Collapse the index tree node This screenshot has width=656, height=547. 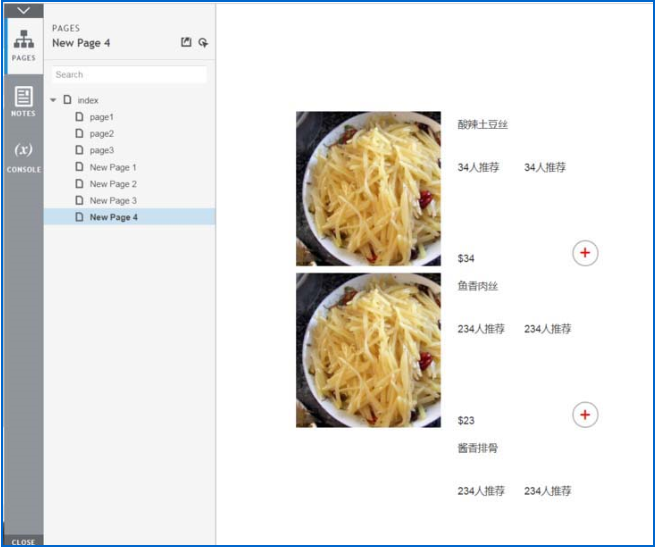[x=54, y=100]
